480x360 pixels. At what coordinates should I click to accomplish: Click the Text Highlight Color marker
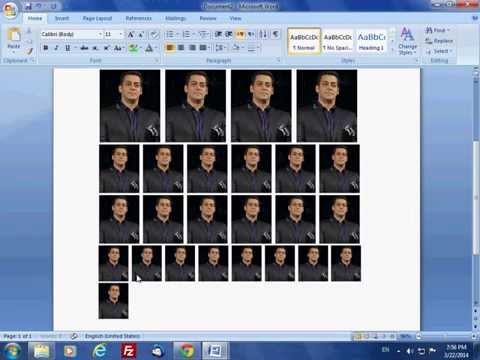(x=133, y=48)
